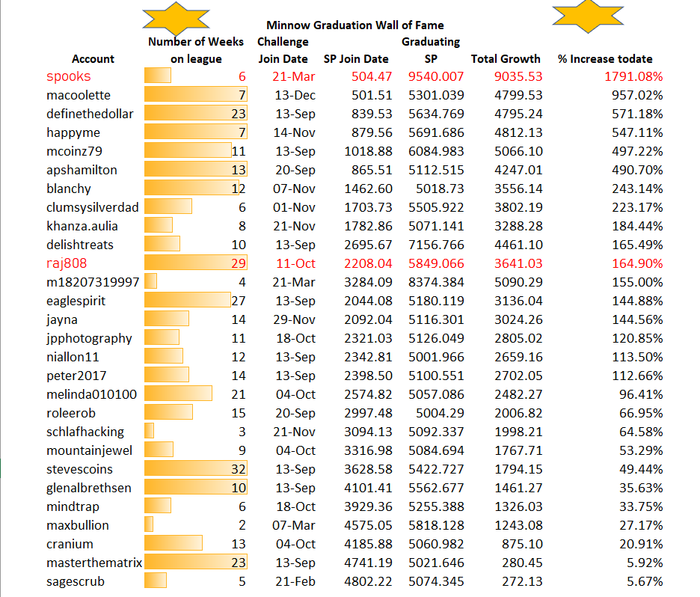Click the sagescrub account cell
The image size is (700, 597).
point(76,582)
